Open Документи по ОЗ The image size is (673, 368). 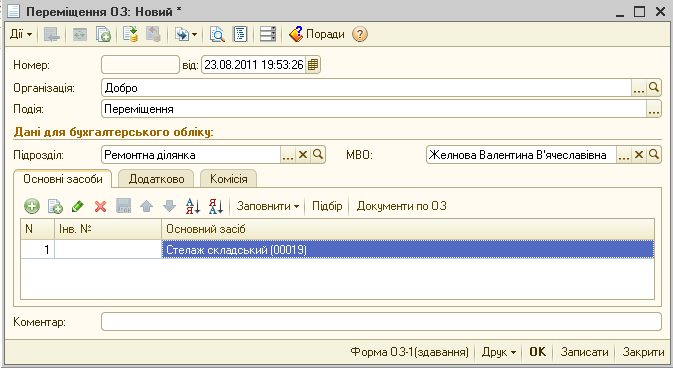402,206
